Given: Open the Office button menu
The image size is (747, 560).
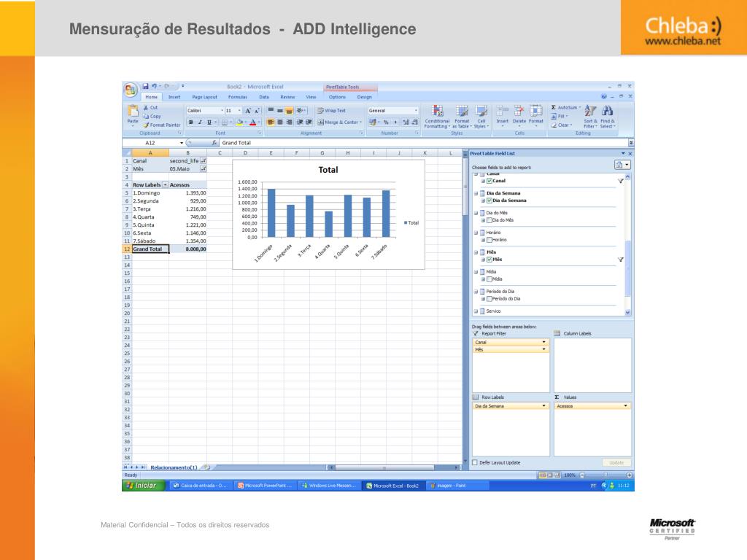Looking at the screenshot, I should (130, 90).
